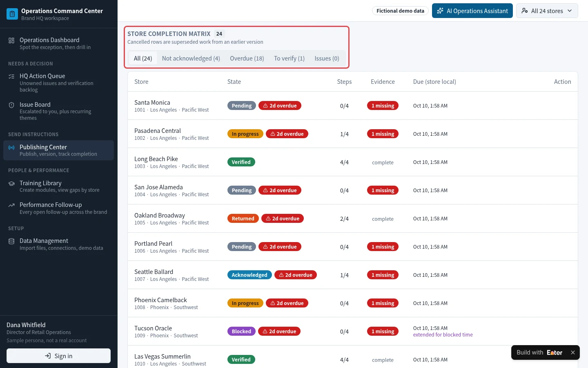Click the Pending badge for Portland Pearl

242,247
